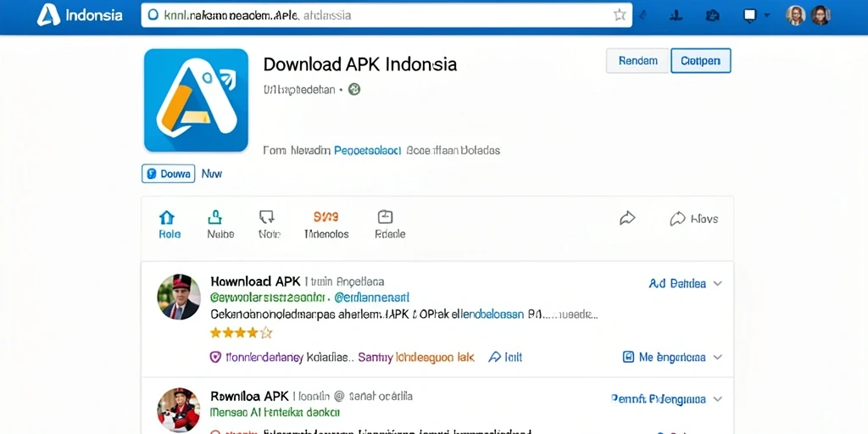Viewport: 868px width, 434px height.
Task: Click the star rating in first review
Action: coord(241,332)
